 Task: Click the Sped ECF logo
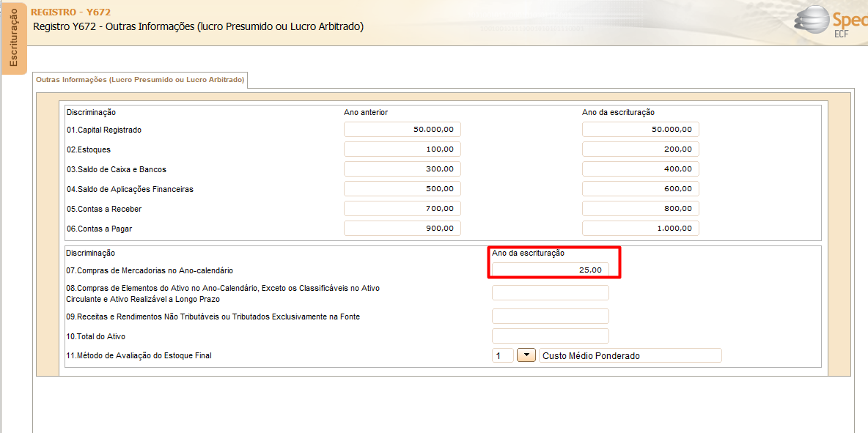click(831, 23)
